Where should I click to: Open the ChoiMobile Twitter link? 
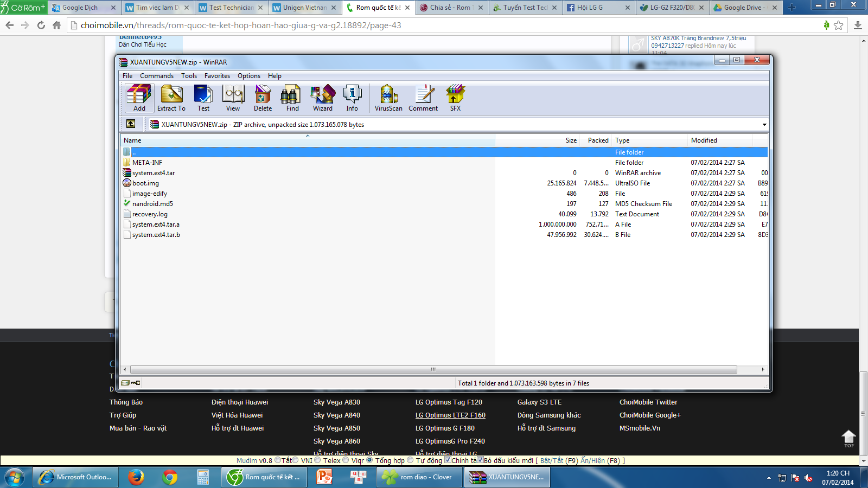click(648, 402)
